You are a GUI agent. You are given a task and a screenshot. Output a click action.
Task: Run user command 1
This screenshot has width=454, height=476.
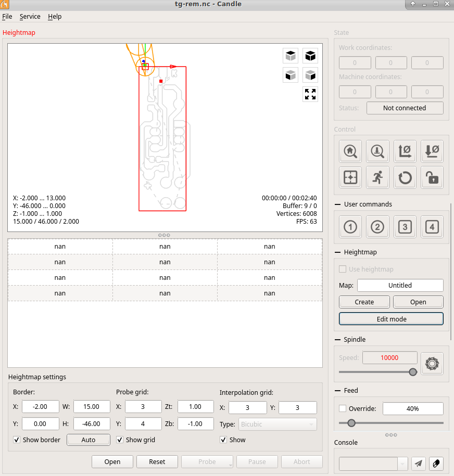coord(350,227)
